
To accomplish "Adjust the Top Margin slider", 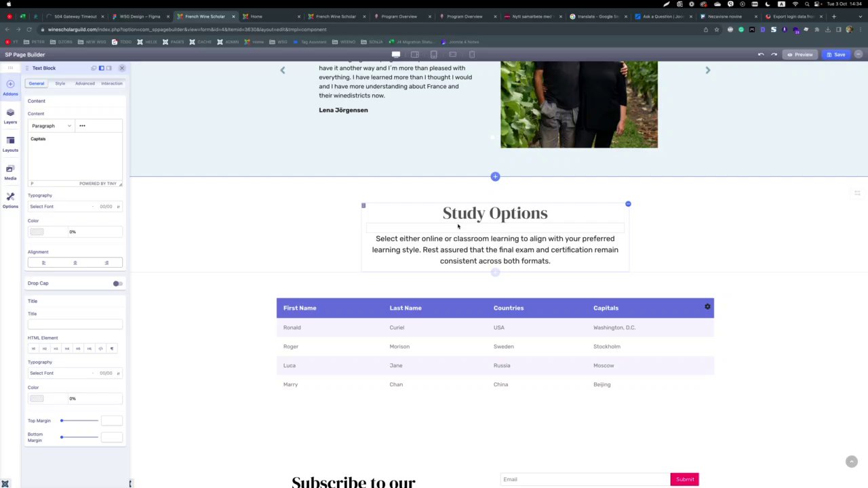I will (x=79, y=421).
